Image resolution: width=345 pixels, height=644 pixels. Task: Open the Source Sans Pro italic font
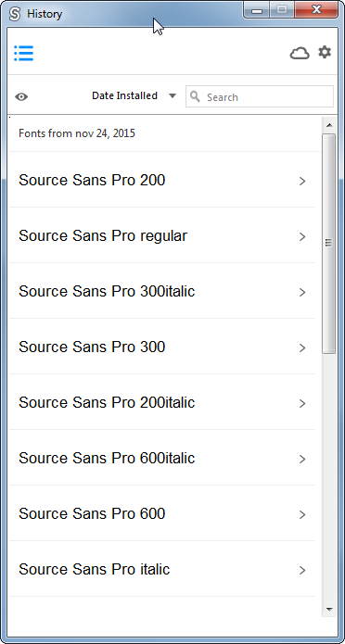pyautogui.click(x=162, y=569)
